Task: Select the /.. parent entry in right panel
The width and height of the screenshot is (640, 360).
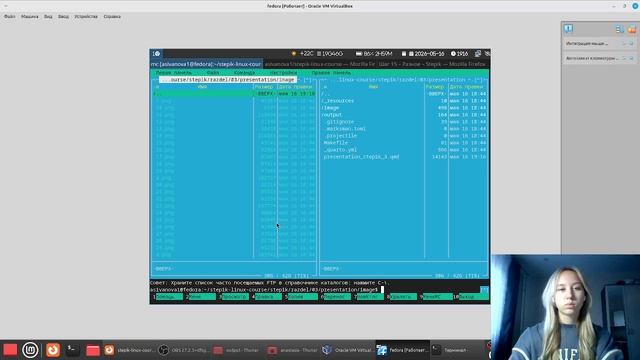Action: coord(325,94)
